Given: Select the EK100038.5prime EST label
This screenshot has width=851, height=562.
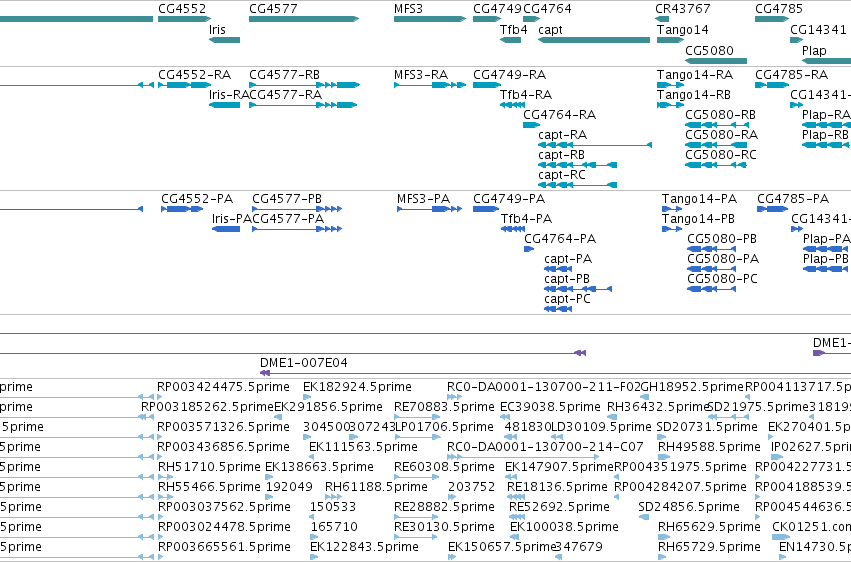Looking at the screenshot, I should coord(564,527).
